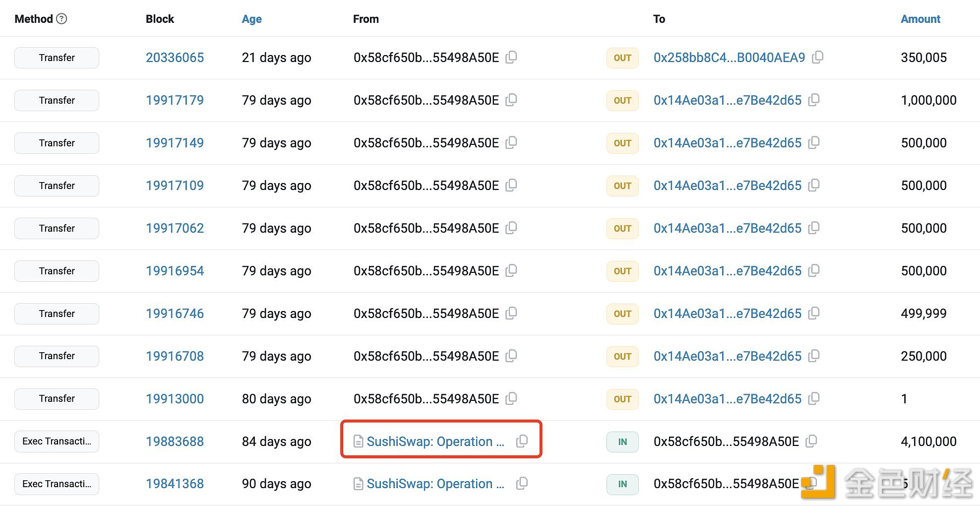
Task: Copy To address in block 19916708 row
Action: [814, 356]
